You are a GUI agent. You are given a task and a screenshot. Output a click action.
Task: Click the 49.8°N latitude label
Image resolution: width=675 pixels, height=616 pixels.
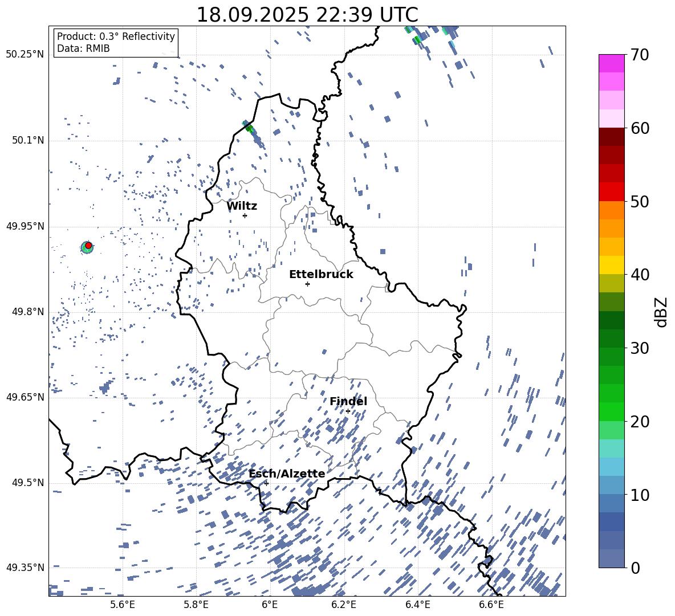coord(29,312)
